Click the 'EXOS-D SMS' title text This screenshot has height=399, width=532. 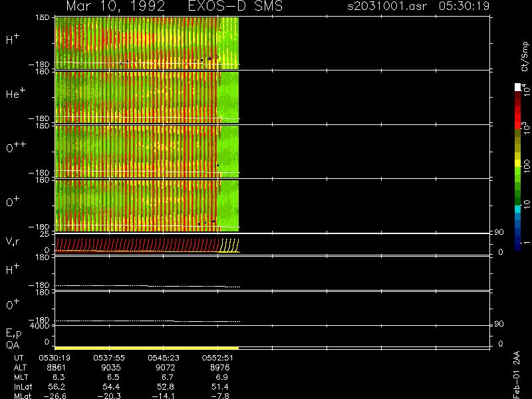[235, 6]
